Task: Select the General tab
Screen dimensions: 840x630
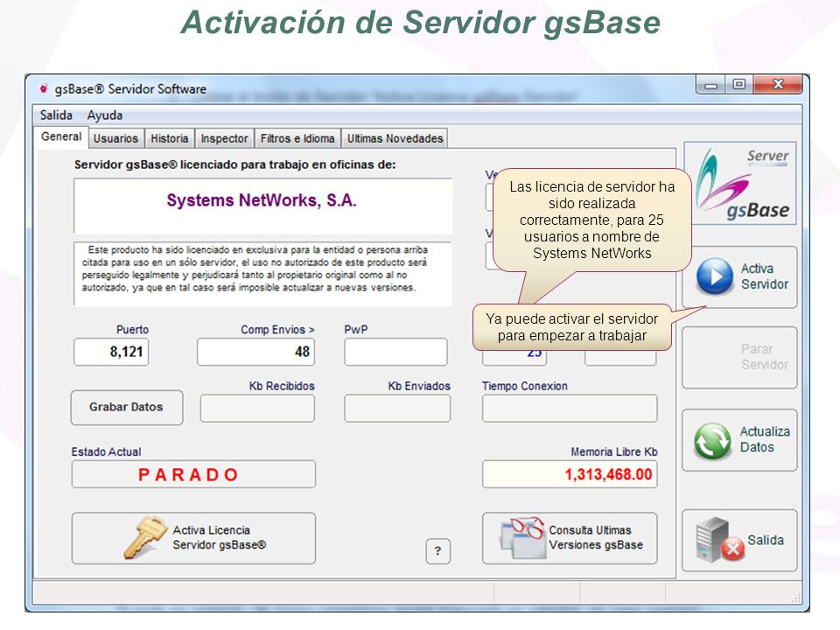Action: (61, 136)
